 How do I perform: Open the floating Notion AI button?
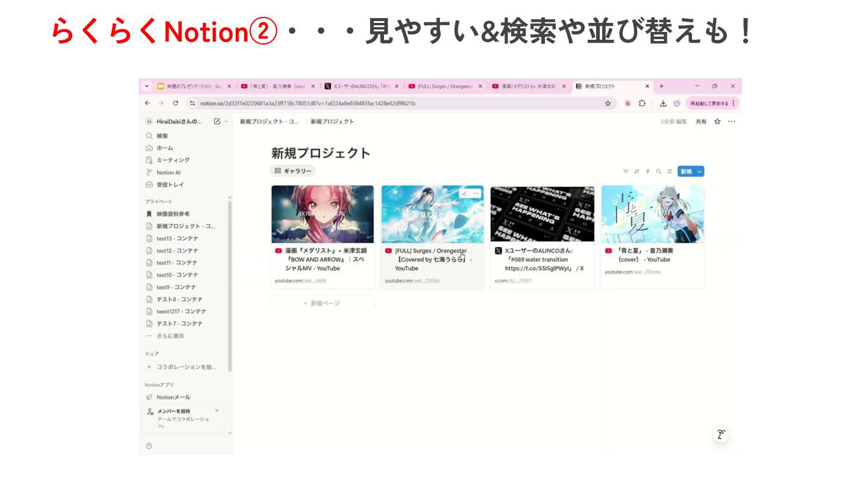tap(721, 434)
